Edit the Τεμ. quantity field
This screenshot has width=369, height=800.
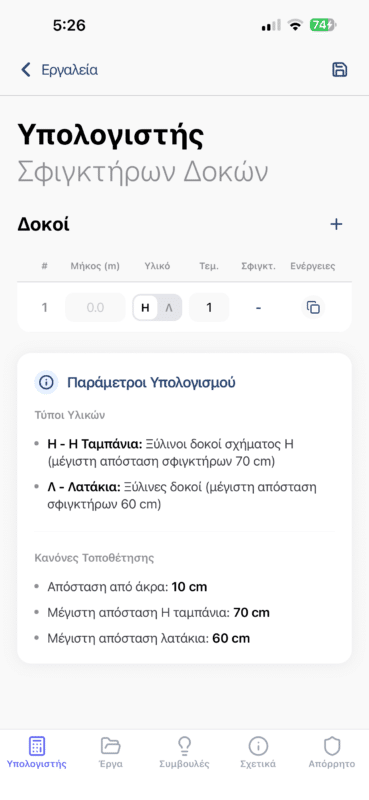209,308
